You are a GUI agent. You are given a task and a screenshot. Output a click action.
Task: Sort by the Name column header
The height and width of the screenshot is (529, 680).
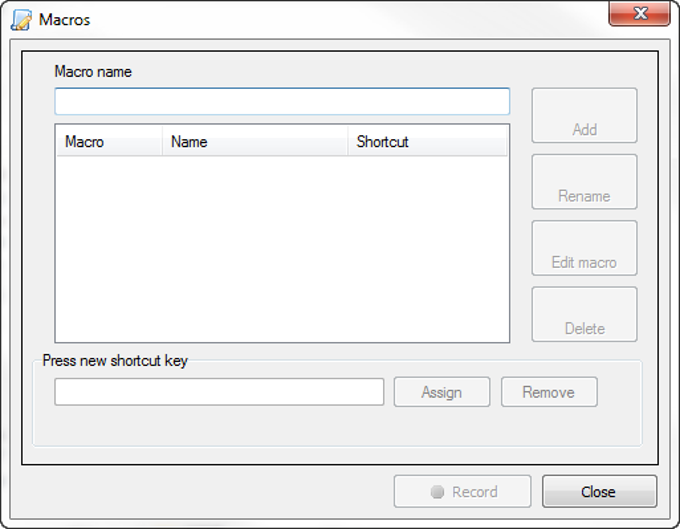(255, 141)
